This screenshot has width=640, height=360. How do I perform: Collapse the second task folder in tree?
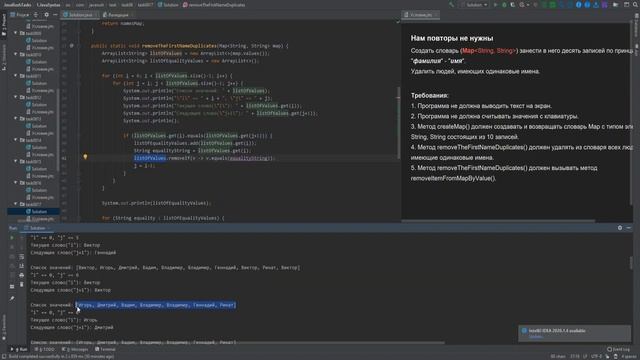point(16,54)
